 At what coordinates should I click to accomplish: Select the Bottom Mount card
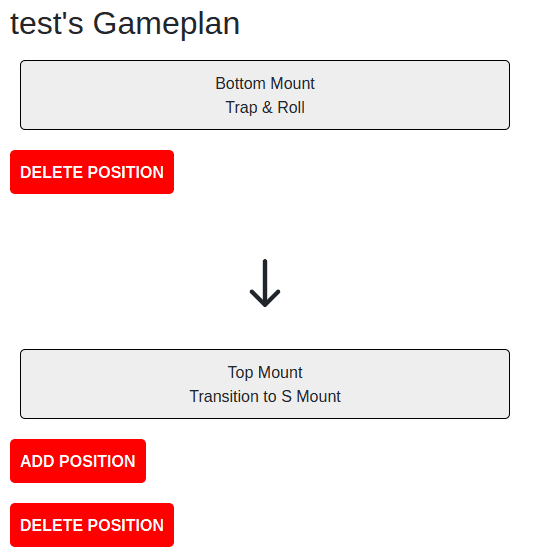[x=265, y=95]
